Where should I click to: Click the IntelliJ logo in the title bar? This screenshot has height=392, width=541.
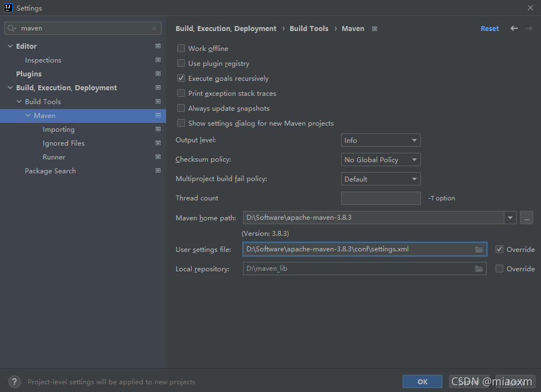pyautogui.click(x=8, y=8)
